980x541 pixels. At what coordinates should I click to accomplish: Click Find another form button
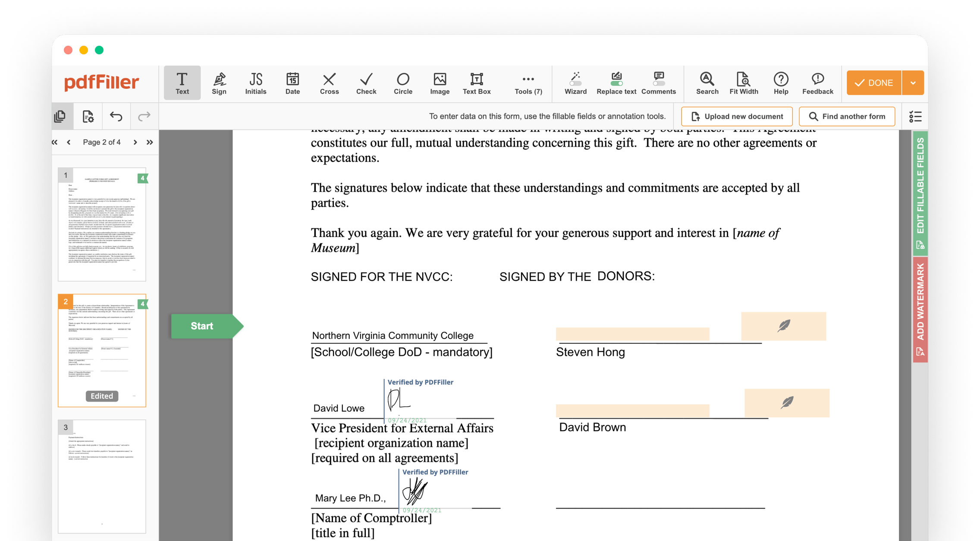coord(847,116)
